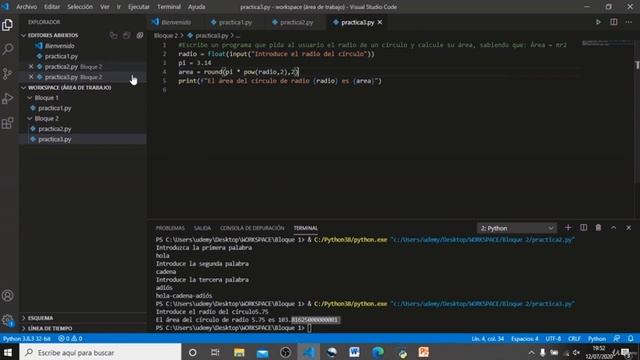This screenshot has height=360, width=640.
Task: Switch to practica2.py editor tab
Action: [x=293, y=22]
